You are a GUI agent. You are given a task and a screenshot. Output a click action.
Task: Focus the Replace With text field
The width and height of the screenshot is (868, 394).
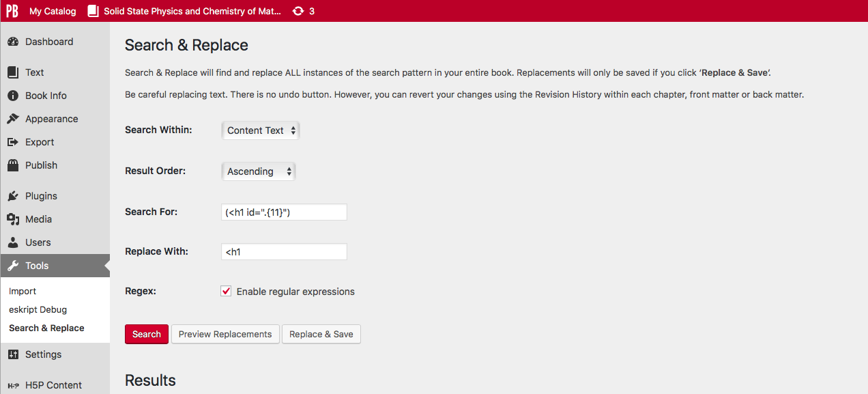[x=285, y=252]
